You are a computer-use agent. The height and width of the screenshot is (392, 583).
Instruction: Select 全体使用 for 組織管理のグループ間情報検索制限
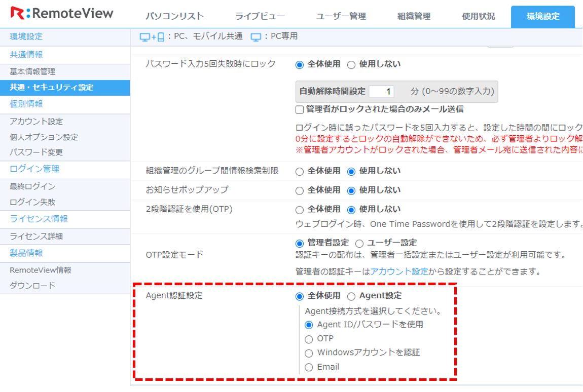tap(299, 172)
